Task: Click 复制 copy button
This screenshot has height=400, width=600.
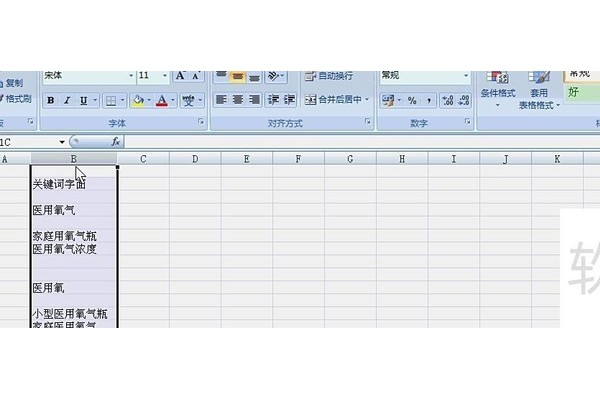Action: click(11, 83)
